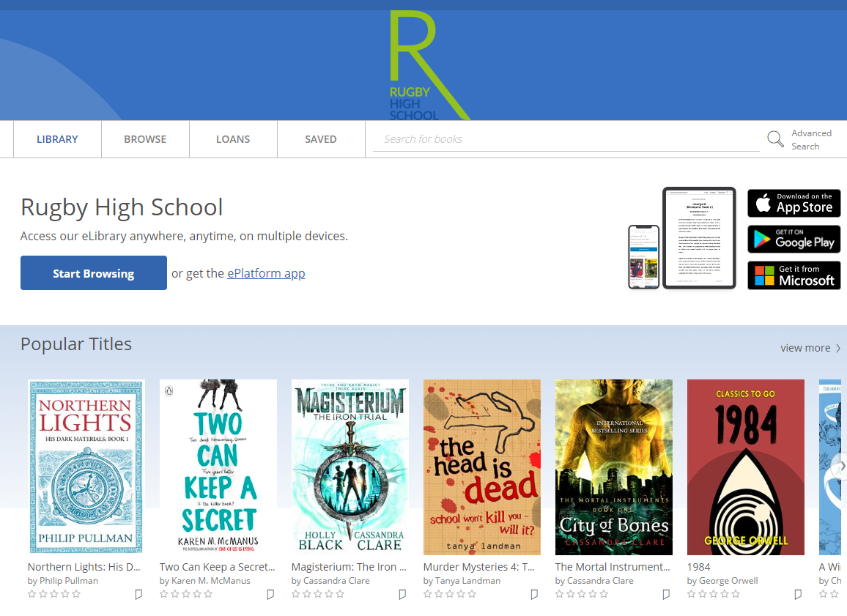
Task: Show next titles with the carousel arrow
Action: pyautogui.click(x=841, y=465)
